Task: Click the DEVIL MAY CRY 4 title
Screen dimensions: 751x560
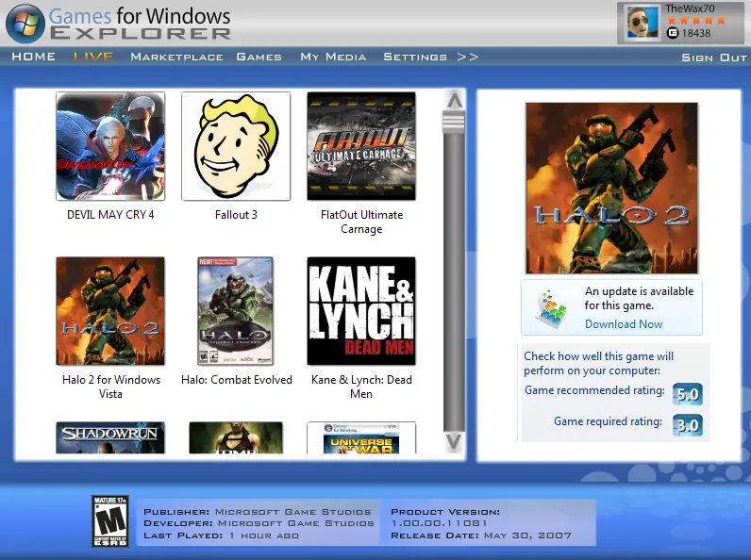Action: pos(110,214)
